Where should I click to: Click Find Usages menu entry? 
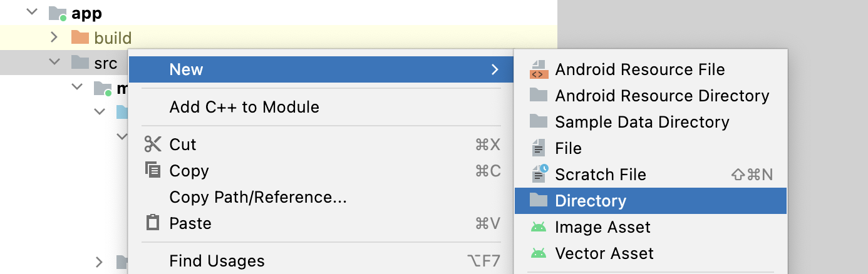pos(217,261)
